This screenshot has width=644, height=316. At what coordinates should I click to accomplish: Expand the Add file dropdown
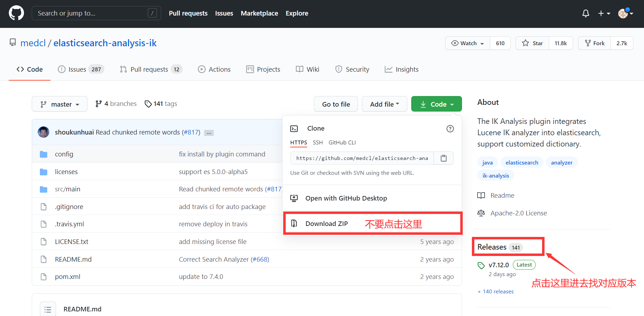pos(384,104)
